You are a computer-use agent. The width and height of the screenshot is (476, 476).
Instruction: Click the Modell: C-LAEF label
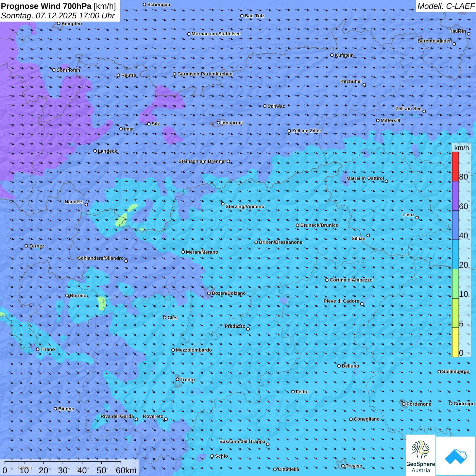pos(446,6)
